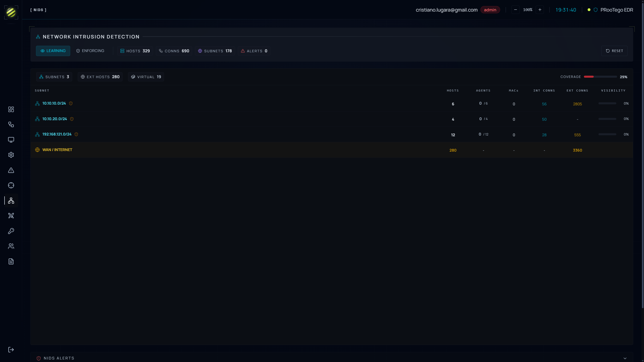Viewport: 644px width, 362px height.
Task: Toggle the shield icon next to 10.10.10.0/24
Action: pyautogui.click(x=71, y=103)
